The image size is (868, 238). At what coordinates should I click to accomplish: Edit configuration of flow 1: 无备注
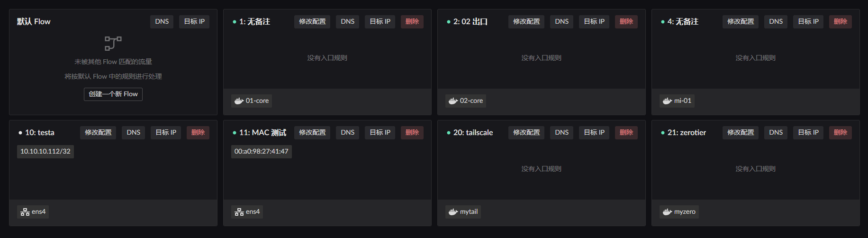(x=312, y=22)
